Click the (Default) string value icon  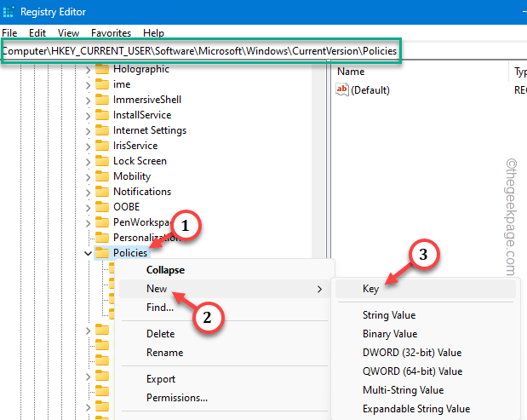pos(342,89)
